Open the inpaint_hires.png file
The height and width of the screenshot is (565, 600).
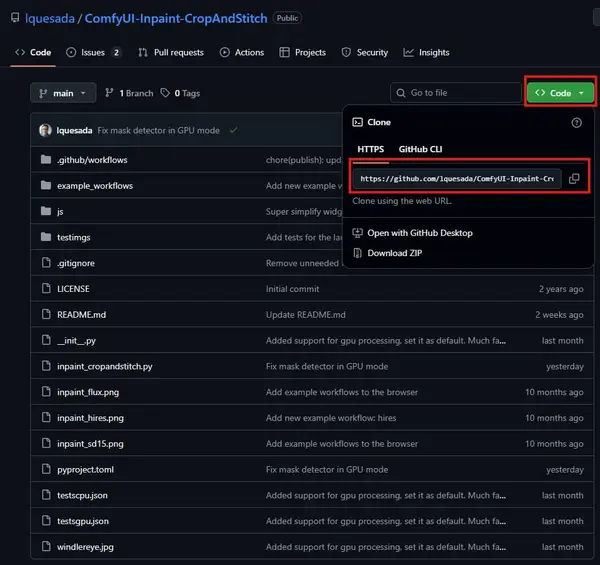tap(90, 418)
